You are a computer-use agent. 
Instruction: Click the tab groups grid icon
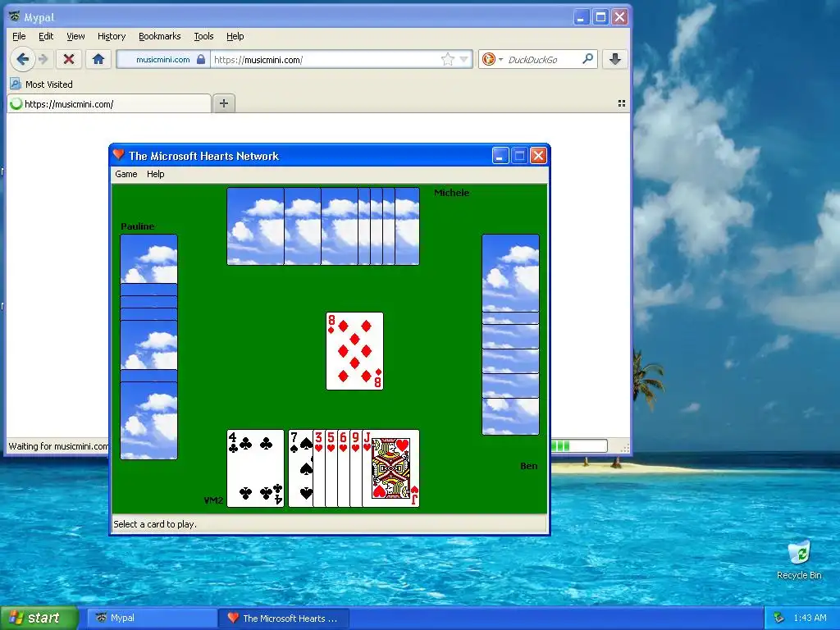[x=622, y=103]
